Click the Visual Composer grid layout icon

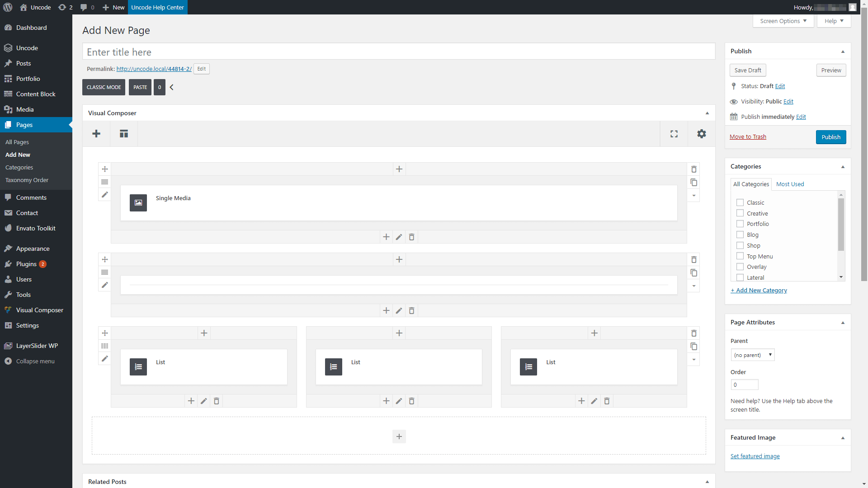[x=124, y=133]
